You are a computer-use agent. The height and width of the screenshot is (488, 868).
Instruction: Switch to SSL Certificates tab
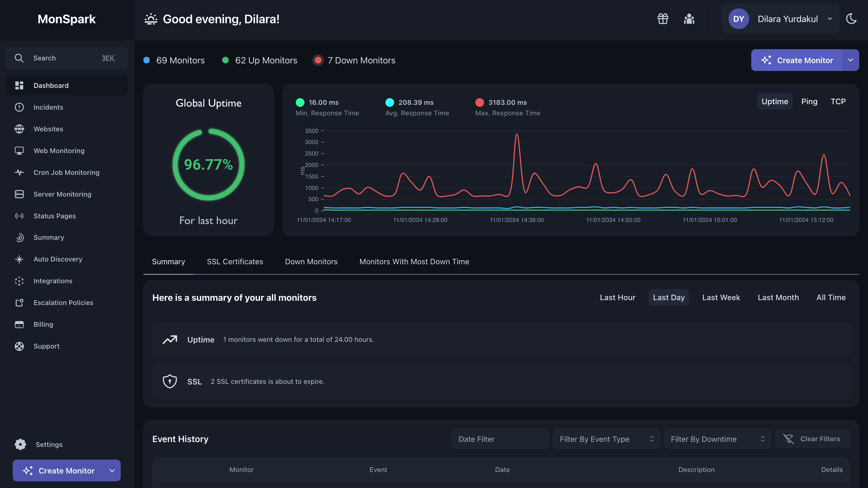(x=235, y=262)
